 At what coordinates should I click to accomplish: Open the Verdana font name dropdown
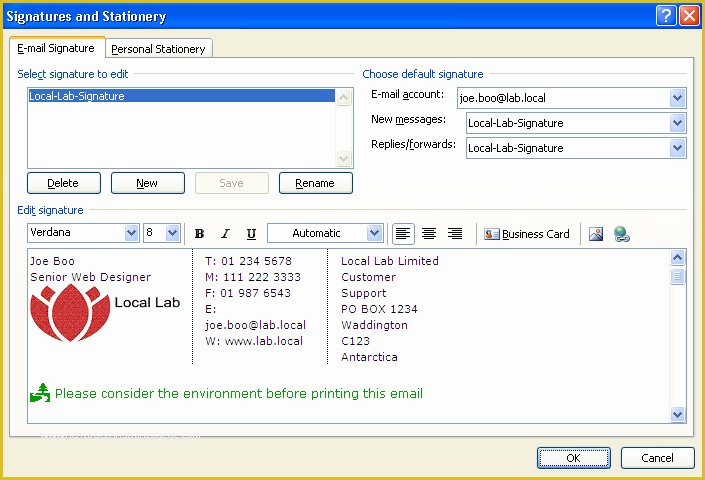pos(131,233)
